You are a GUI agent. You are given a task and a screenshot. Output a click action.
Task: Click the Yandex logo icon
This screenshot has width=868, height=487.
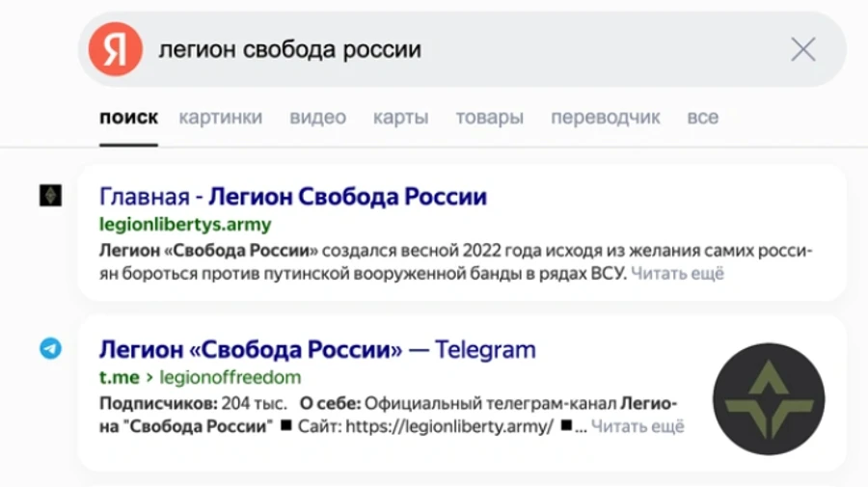(116, 49)
